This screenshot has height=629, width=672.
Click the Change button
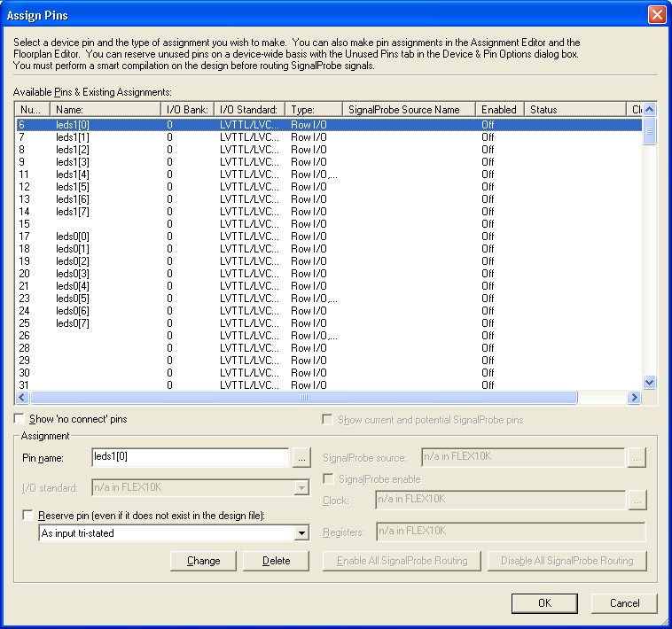(x=203, y=561)
